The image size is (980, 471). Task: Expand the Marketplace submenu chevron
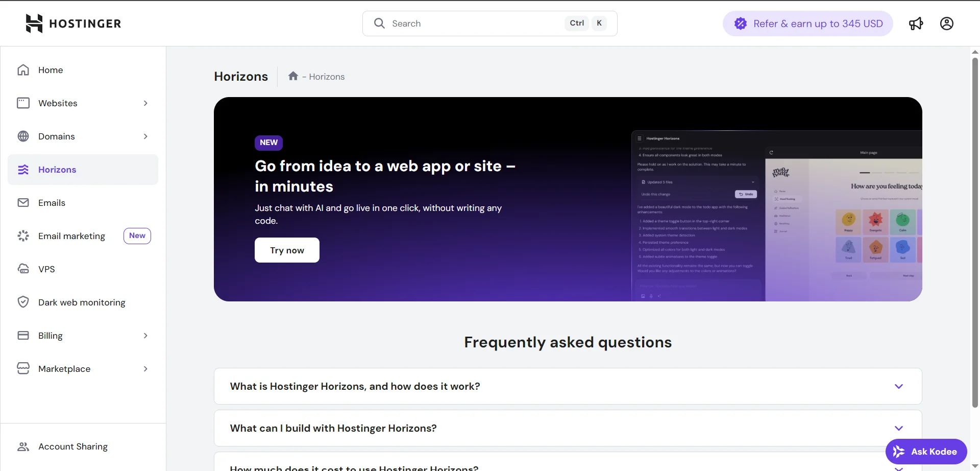[x=145, y=369]
